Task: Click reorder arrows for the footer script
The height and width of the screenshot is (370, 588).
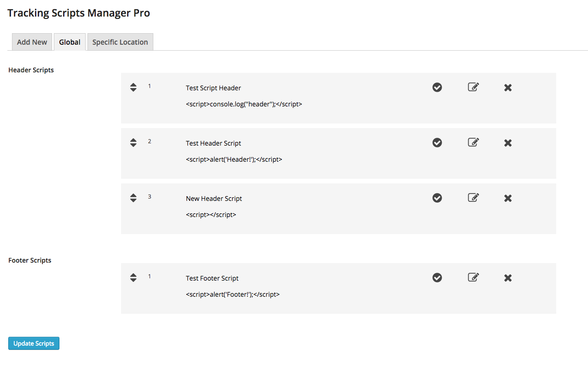Action: tap(133, 277)
